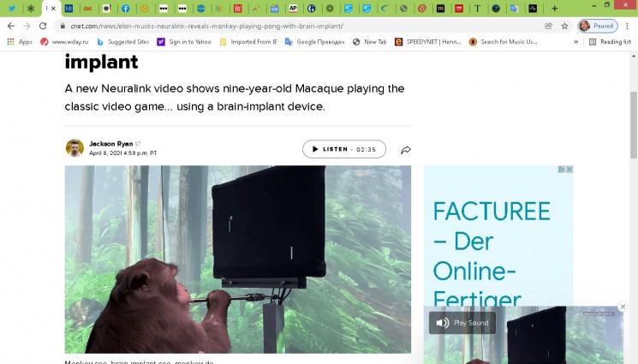The height and width of the screenshot is (364, 638).
Task: Bookmark this page with the star icon
Action: (564, 26)
